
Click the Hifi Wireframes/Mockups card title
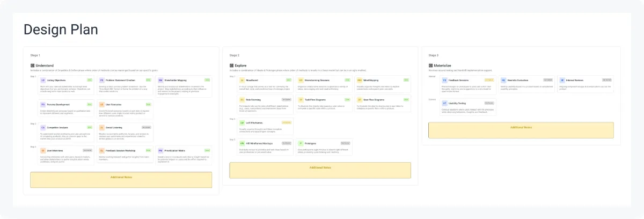click(259, 143)
